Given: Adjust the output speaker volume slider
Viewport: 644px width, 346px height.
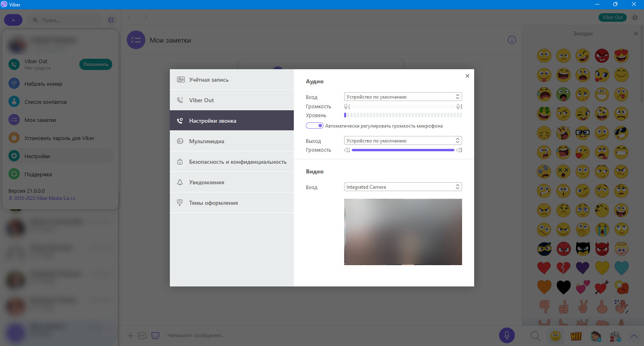Looking at the screenshot, I should pos(403,150).
